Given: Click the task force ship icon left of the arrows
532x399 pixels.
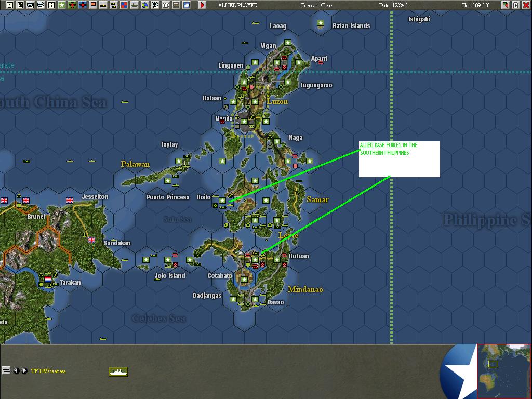Looking at the screenshot, I should (6, 370).
